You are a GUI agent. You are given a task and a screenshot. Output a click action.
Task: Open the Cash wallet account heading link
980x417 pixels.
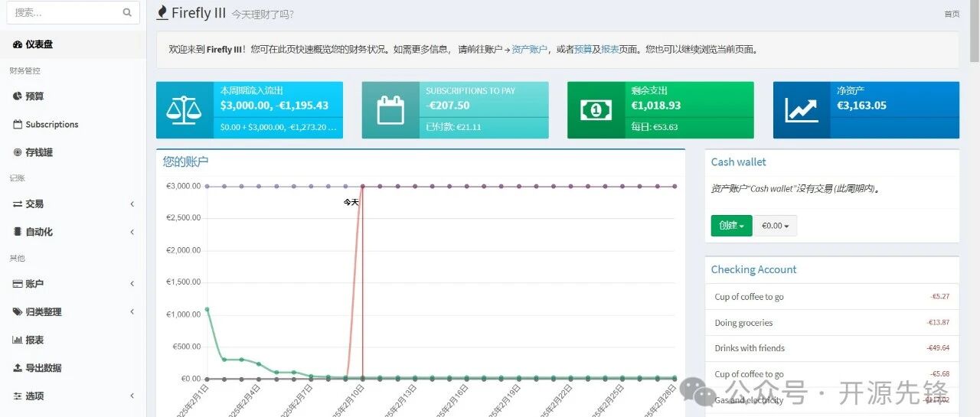tap(738, 162)
